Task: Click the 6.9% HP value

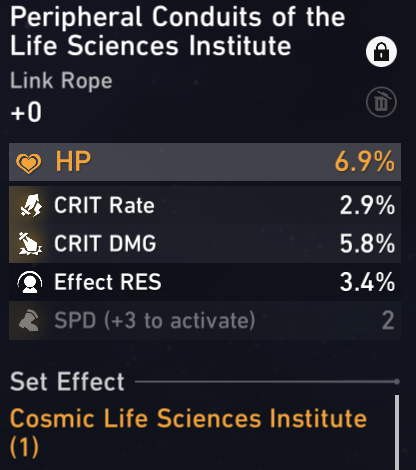Action: pyautogui.click(x=365, y=162)
